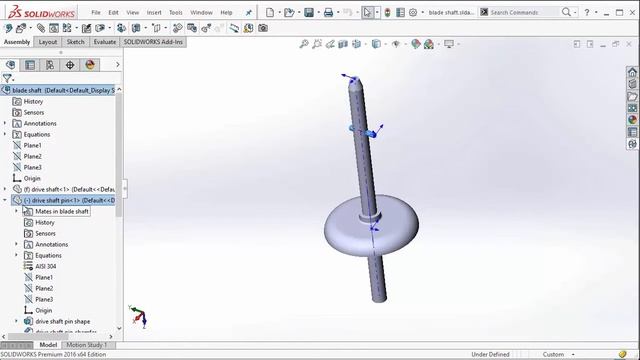
Task: Open the ConfigurationManager tab
Action: pos(50,65)
